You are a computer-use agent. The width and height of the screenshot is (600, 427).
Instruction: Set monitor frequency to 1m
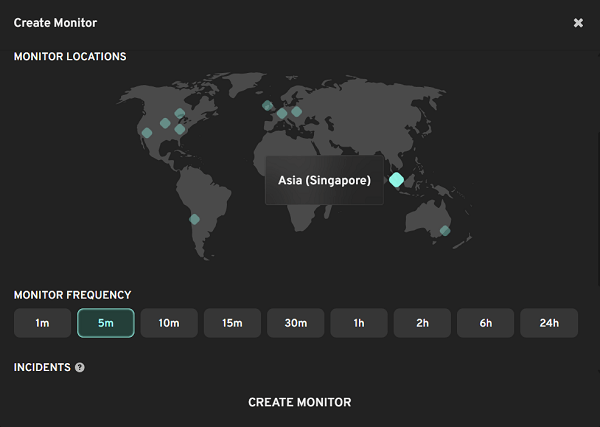point(42,323)
